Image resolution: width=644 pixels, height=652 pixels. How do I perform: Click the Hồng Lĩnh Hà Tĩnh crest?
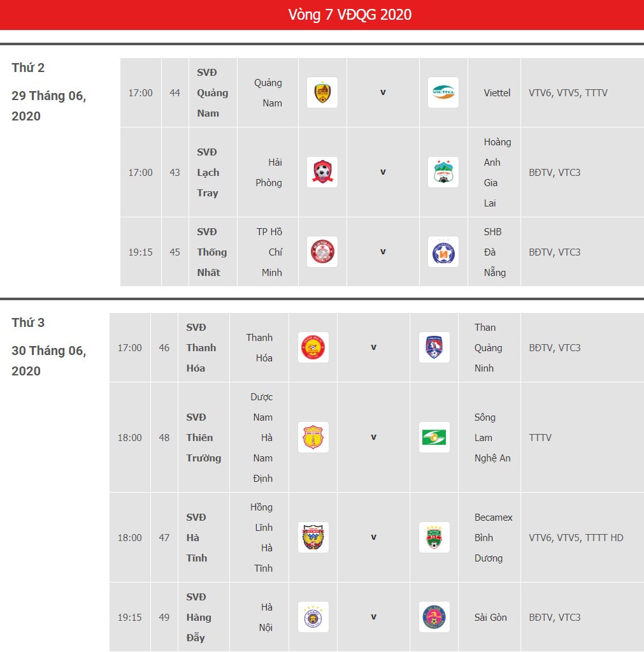click(x=313, y=537)
